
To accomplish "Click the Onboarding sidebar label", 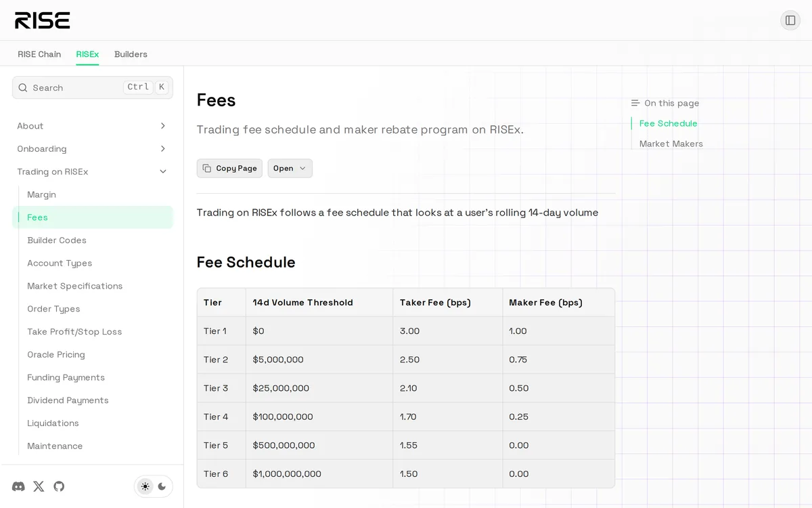I will pyautogui.click(x=42, y=149).
